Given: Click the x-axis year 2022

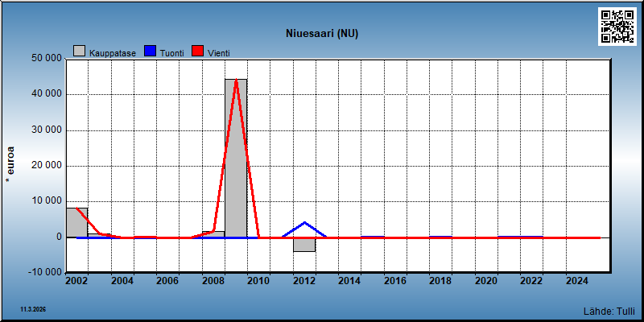Looking at the screenshot, I should tap(532, 281).
